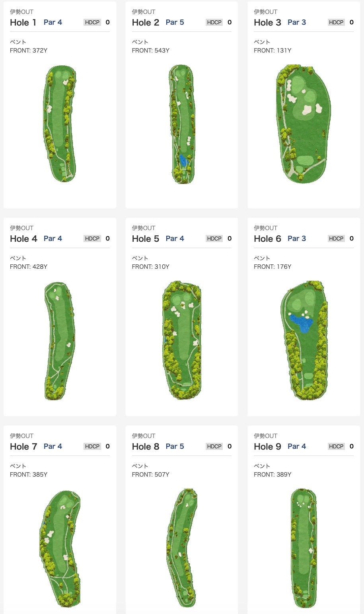This screenshot has width=364, height=614.
Task: Select the FRONT: 428Y yardage text
Action: click(29, 267)
